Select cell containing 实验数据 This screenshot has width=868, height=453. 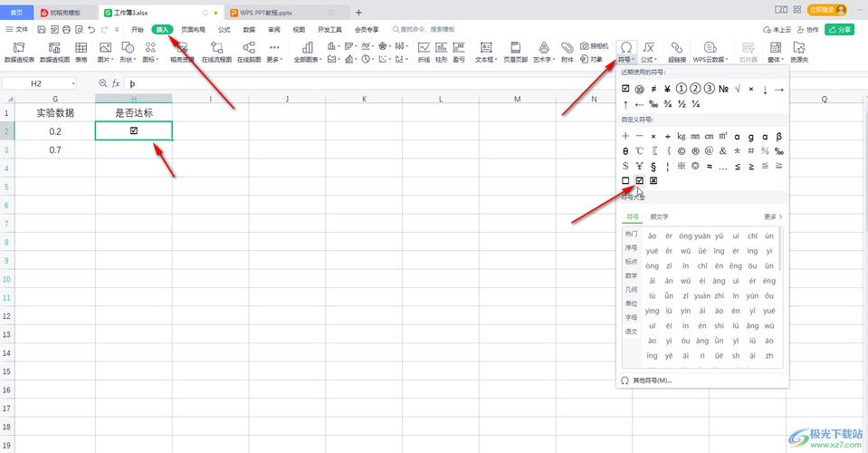55,113
